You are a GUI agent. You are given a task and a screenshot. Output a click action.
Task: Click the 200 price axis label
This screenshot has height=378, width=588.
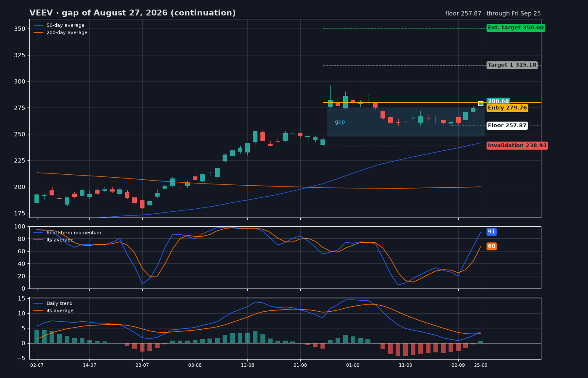[20, 187]
